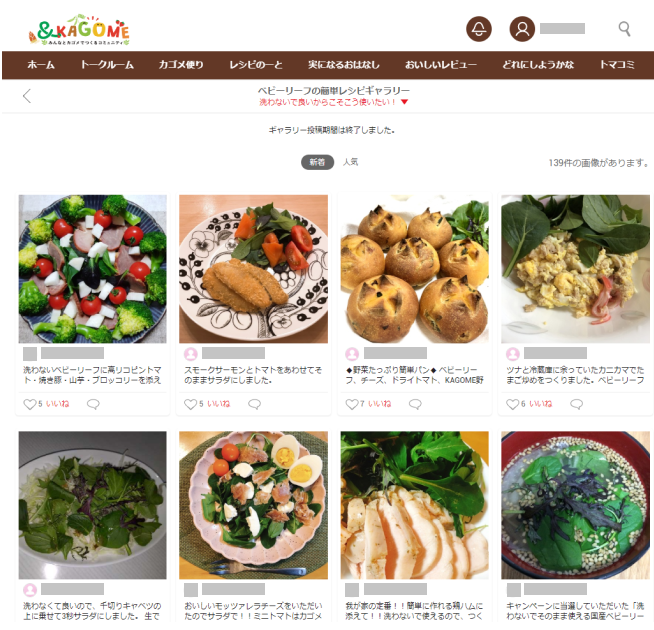Image resolution: width=654 pixels, height=630 pixels.
Task: Go back with the left chevron arrow
Action: (27, 96)
